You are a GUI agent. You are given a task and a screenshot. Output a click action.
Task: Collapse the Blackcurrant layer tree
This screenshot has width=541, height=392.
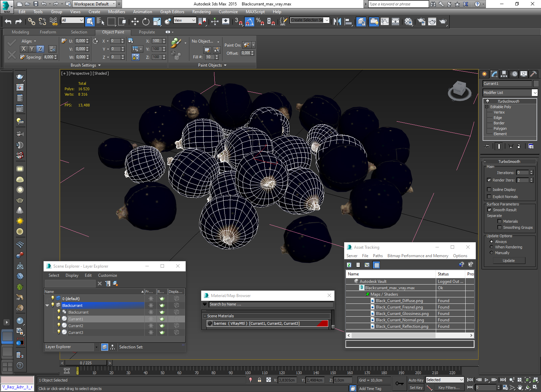pos(47,305)
